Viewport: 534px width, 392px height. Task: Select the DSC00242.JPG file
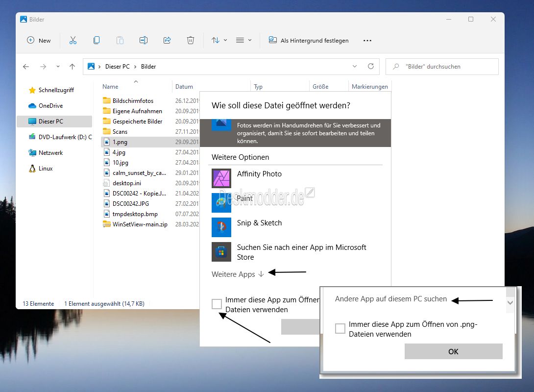126,203
